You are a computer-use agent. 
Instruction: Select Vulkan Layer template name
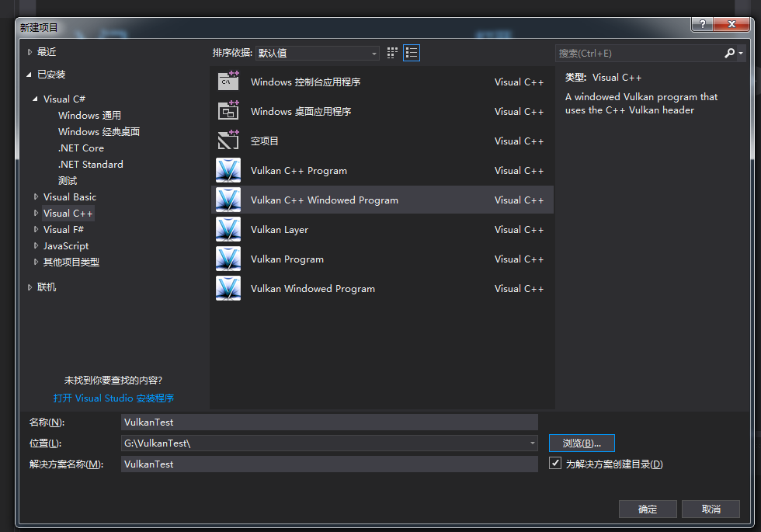pyautogui.click(x=279, y=230)
